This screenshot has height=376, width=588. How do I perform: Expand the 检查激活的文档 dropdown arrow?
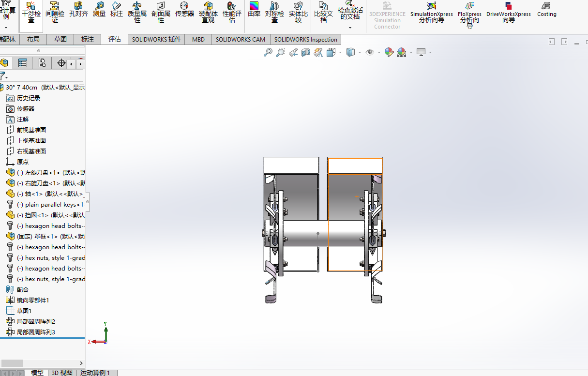(350, 28)
